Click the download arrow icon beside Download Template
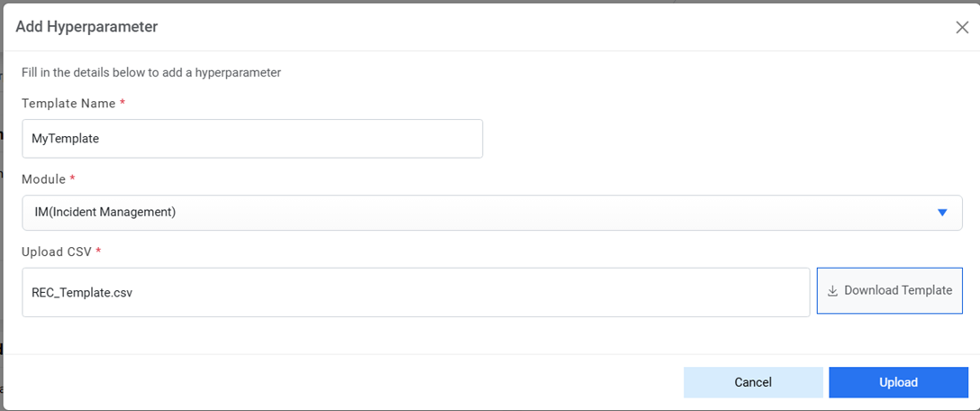Viewport: 980px width, 411px height. [832, 291]
